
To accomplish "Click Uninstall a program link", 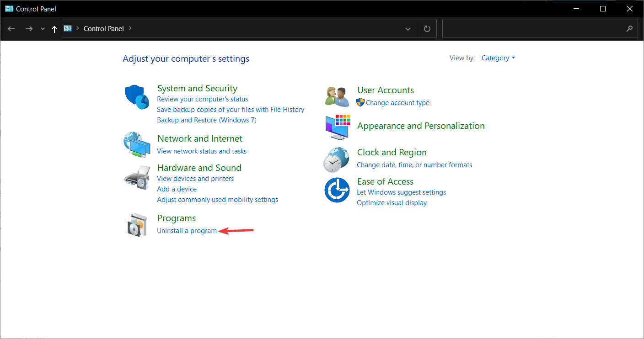I will click(x=187, y=231).
